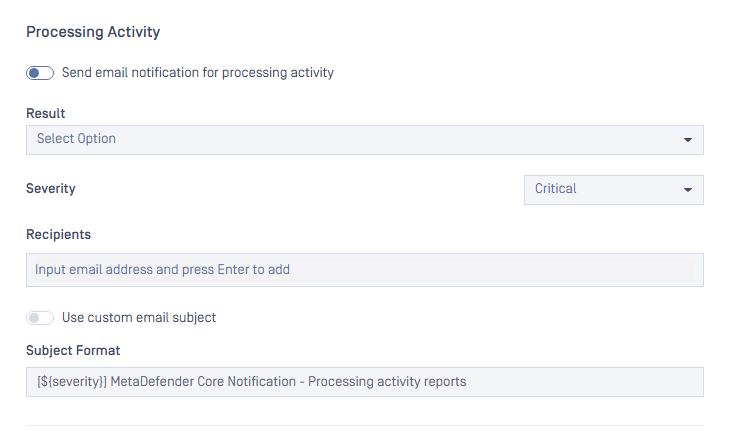Click the "Result" field label

pos(45,114)
